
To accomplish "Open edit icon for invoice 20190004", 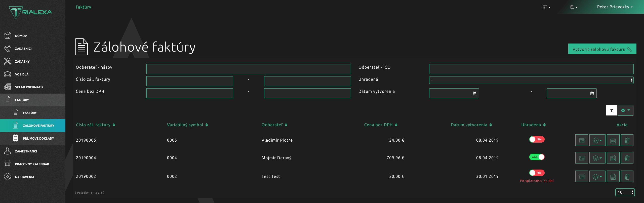I will (613, 158).
